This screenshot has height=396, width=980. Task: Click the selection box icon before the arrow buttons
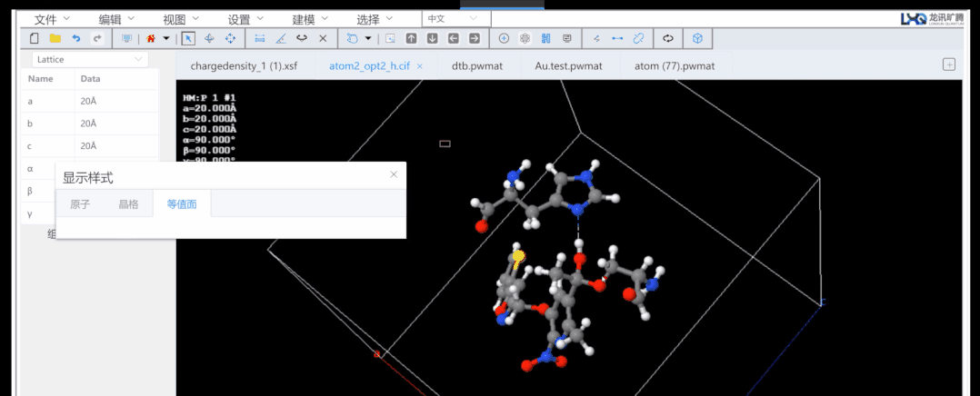point(390,39)
